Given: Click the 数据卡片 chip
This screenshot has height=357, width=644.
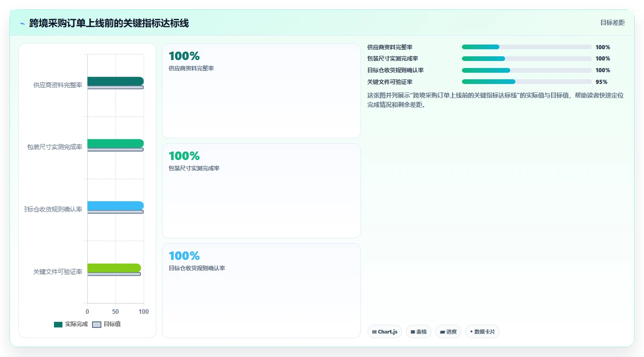Looking at the screenshot, I should (483, 332).
